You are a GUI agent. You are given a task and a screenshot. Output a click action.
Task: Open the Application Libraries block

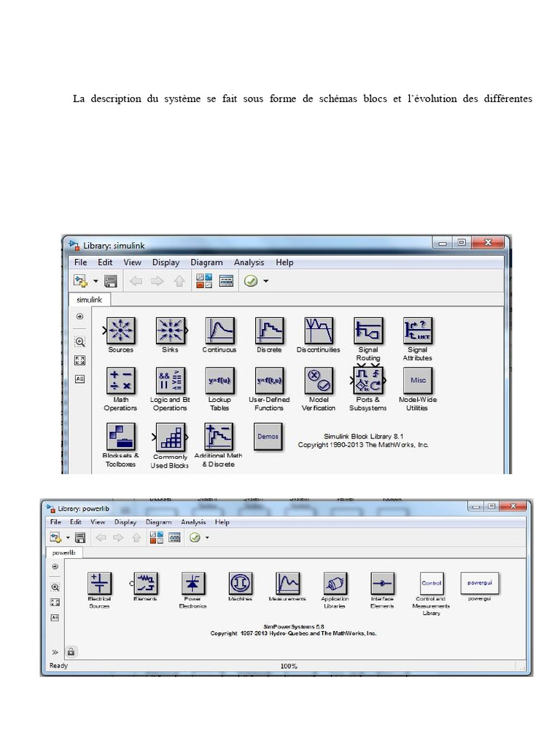tap(335, 583)
